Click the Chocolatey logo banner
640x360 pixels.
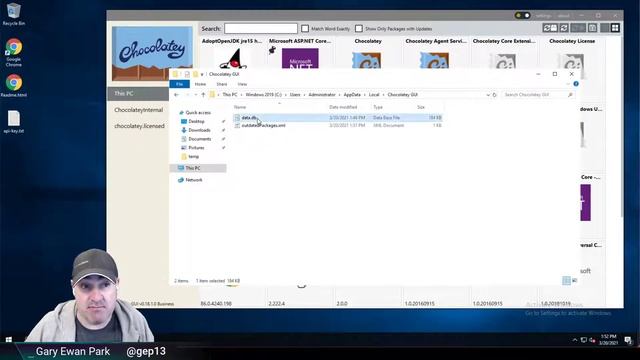(x=152, y=53)
